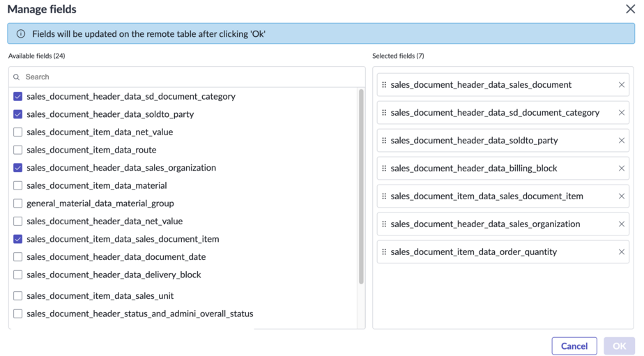Click drag handle of sales_document_item_data_sales_document_item selected item
This screenshot has width=644, height=356.
tap(384, 196)
